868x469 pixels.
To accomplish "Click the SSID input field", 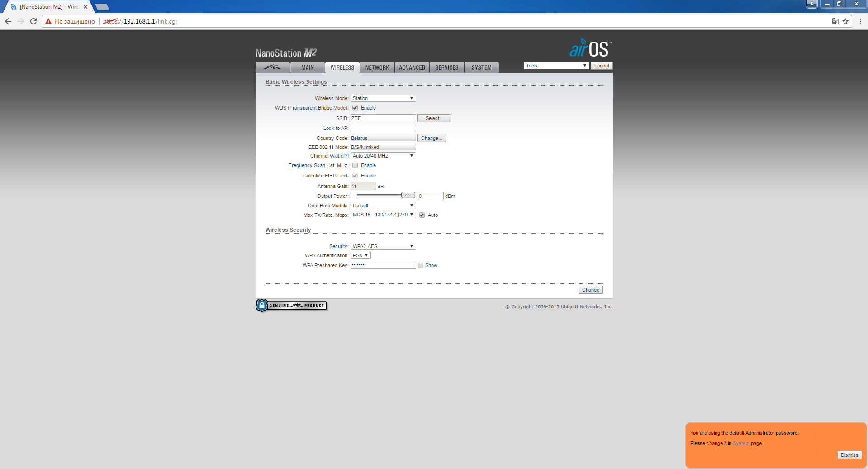I will 383,118.
